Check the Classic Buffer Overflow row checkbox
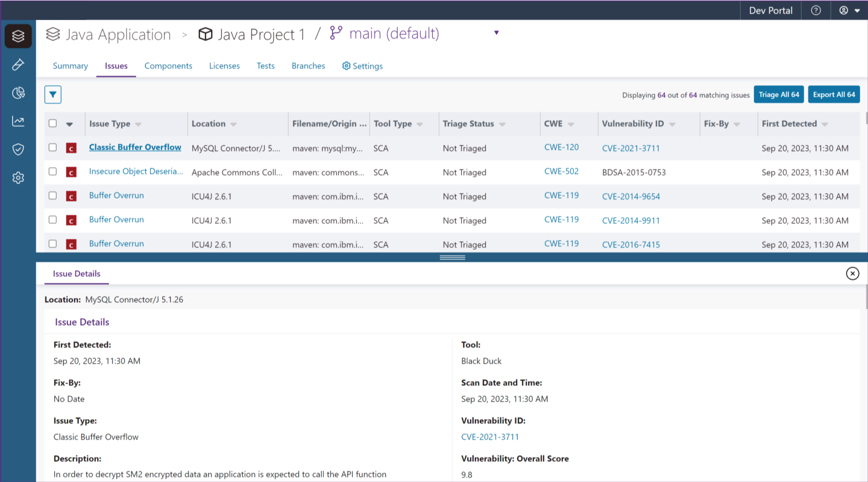This screenshot has height=482, width=868. [x=52, y=148]
